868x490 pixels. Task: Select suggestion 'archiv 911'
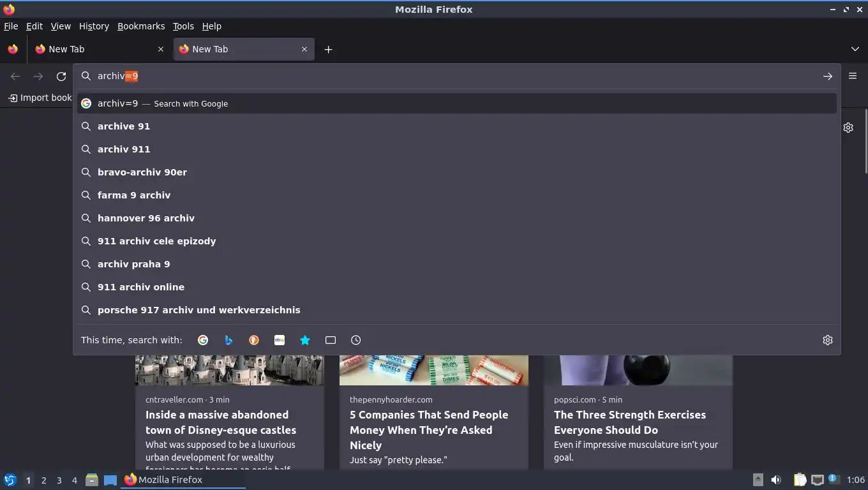coord(457,149)
